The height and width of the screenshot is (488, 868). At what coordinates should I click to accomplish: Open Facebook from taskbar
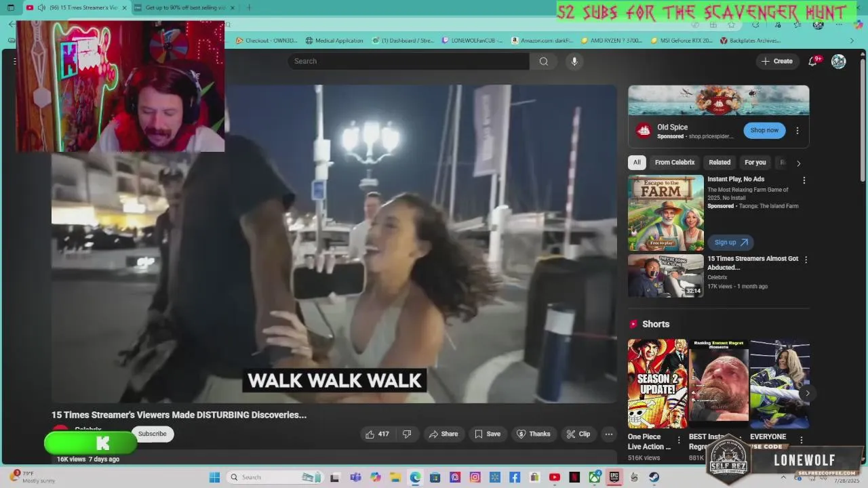pyautogui.click(x=515, y=477)
